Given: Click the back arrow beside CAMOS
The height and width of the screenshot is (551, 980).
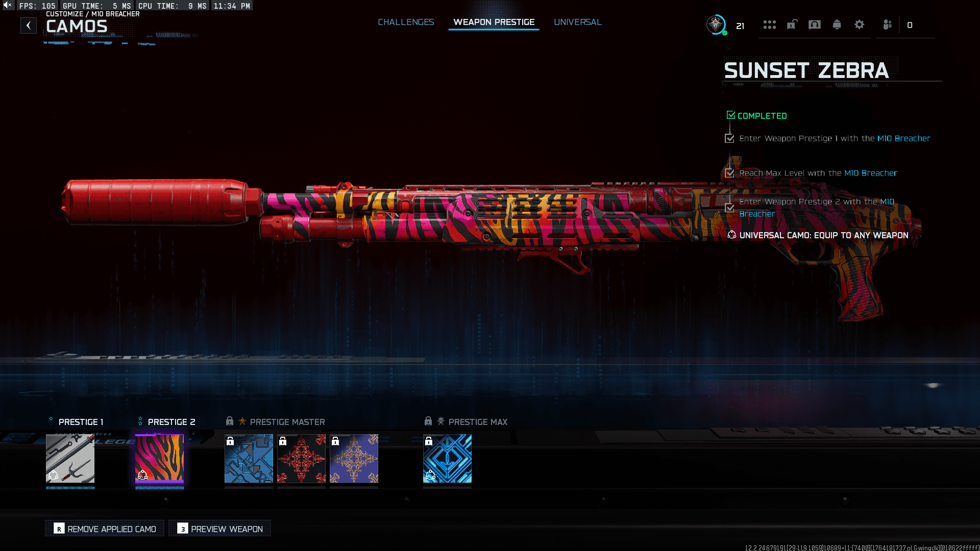Looking at the screenshot, I should coord(29,26).
